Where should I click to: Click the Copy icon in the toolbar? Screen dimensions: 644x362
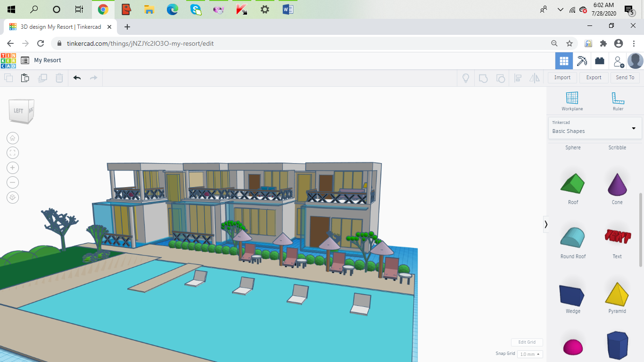pos(8,78)
